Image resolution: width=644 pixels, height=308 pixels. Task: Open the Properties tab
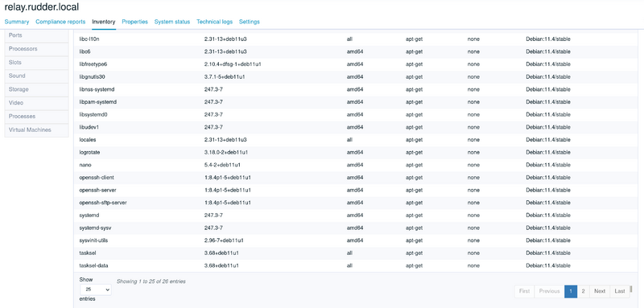pos(134,22)
